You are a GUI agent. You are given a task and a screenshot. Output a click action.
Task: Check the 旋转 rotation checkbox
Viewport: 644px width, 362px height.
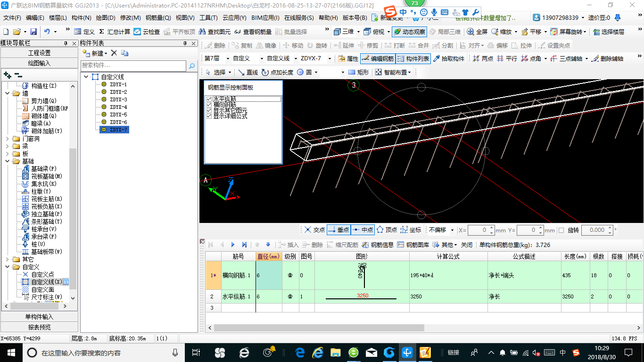tap(561, 230)
